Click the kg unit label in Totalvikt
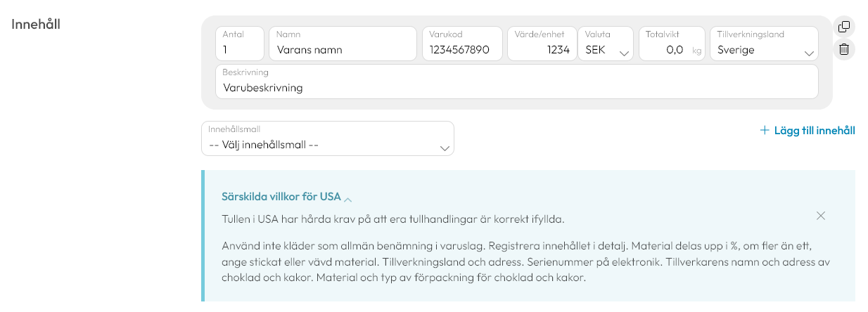The image size is (868, 312). (696, 51)
